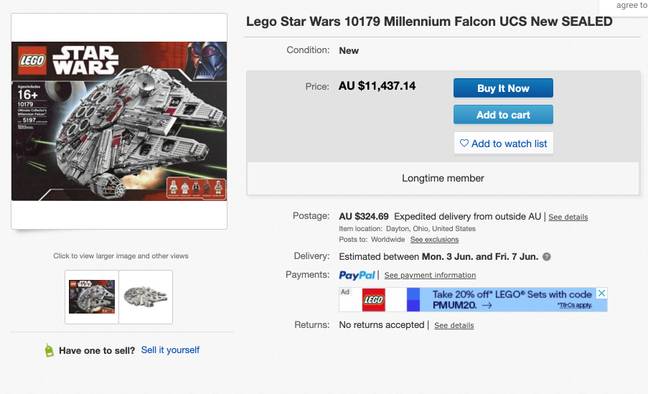Click Sell it yourself link
The width and height of the screenshot is (648, 394).
pyautogui.click(x=170, y=350)
